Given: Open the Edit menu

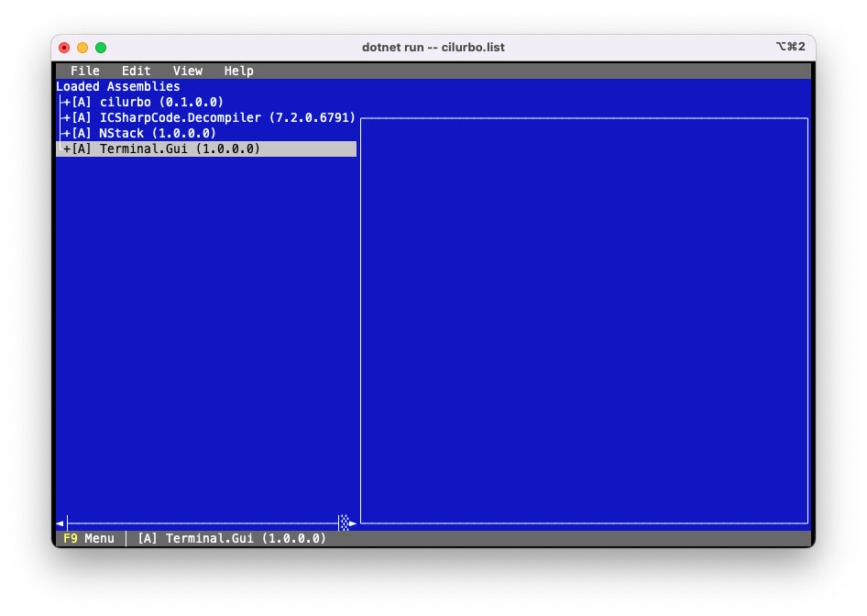Looking at the screenshot, I should 136,71.
